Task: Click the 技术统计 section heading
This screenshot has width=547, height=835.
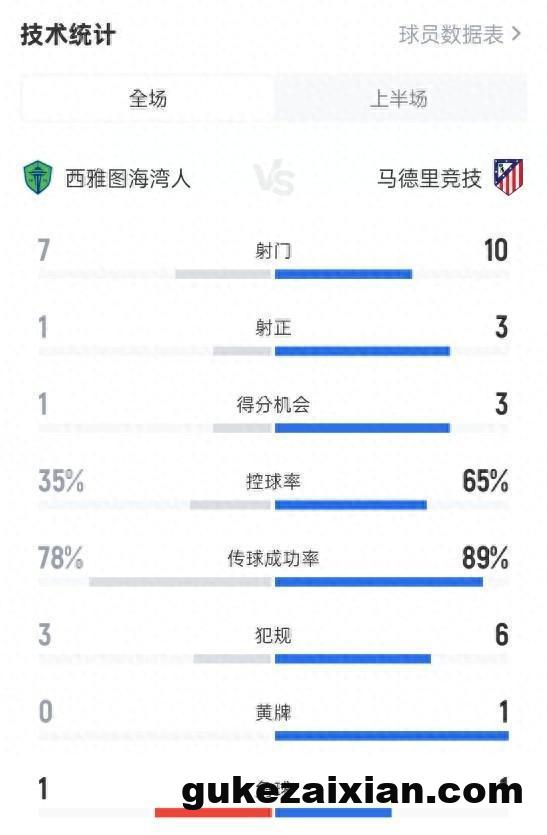Action: coord(68,35)
